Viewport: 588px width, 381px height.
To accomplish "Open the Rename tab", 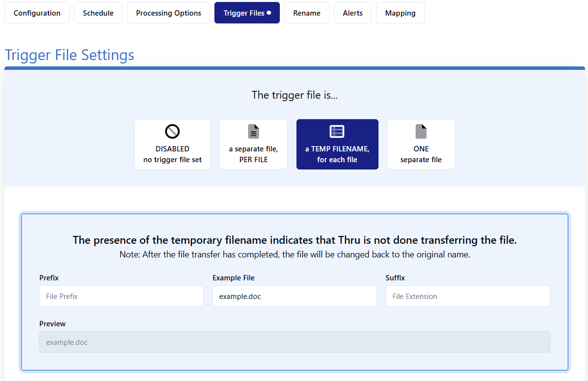I will 307,13.
